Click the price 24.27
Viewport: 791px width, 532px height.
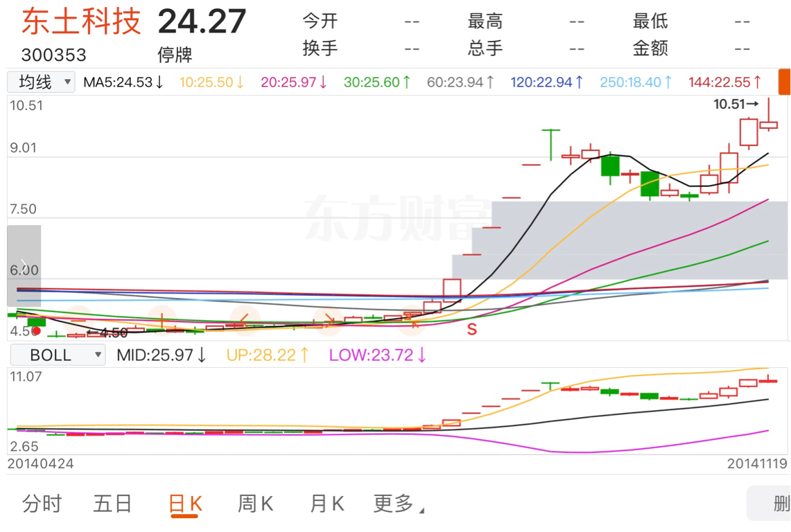point(202,21)
